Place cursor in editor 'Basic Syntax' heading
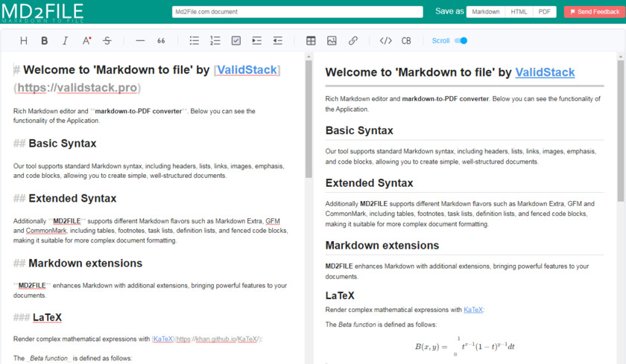 click(63, 144)
